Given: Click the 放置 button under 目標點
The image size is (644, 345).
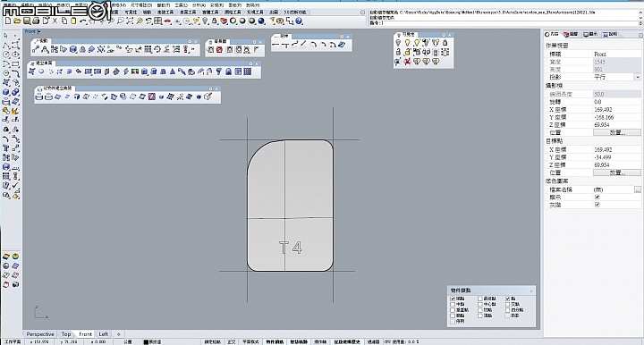Looking at the screenshot, I should point(617,172).
